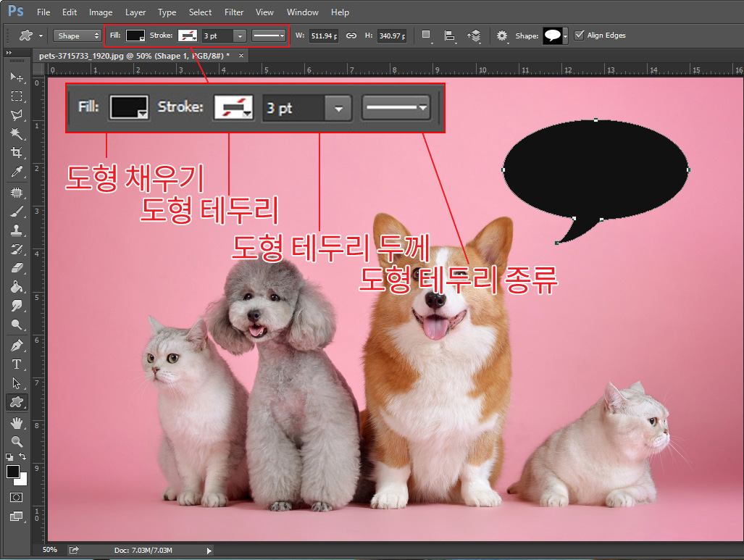
Task: Select the Pen tool
Action: coord(17,344)
